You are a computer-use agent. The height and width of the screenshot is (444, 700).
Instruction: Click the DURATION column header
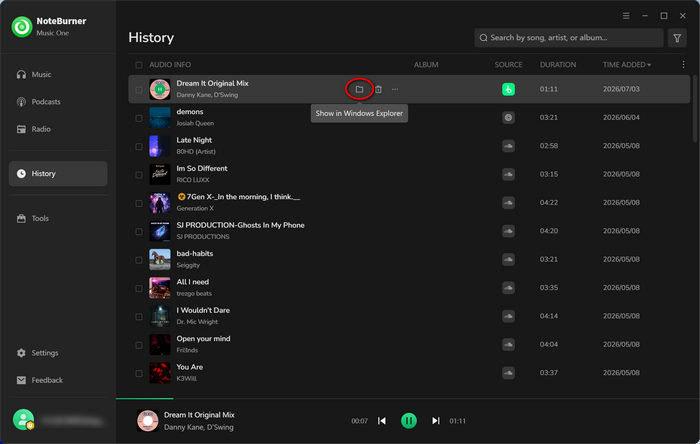(558, 65)
